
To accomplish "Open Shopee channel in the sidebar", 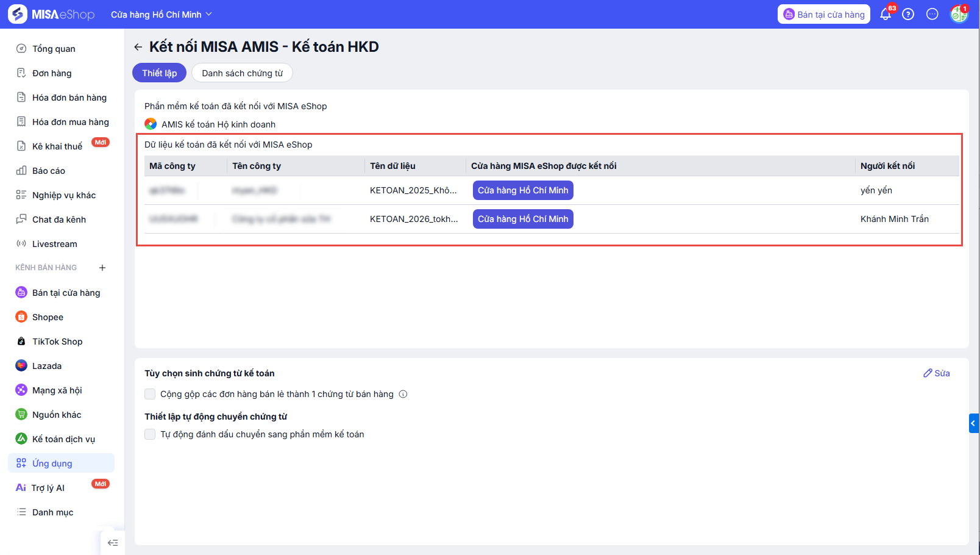I will (61, 317).
